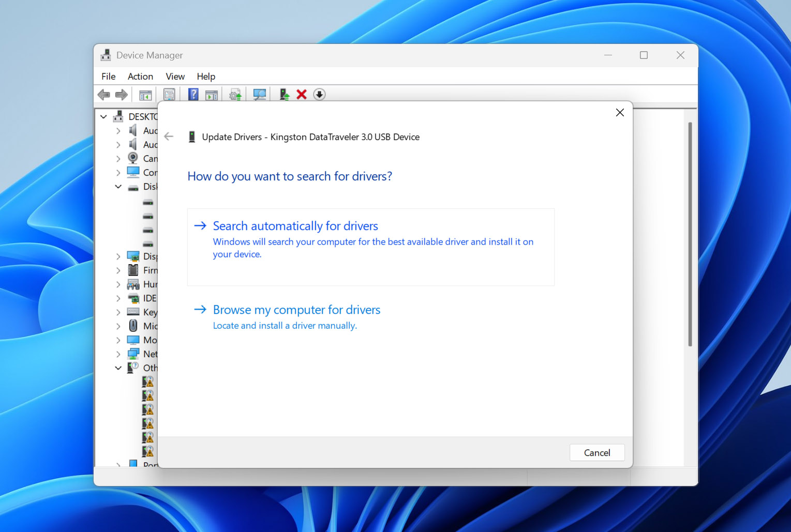Click the webcam icon for Cameras category

click(x=133, y=158)
